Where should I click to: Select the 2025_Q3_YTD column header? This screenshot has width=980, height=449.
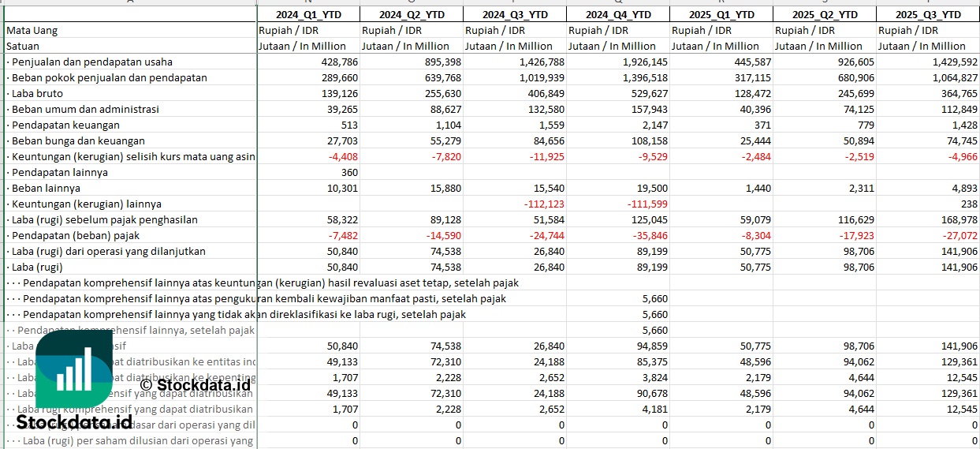[928, 14]
